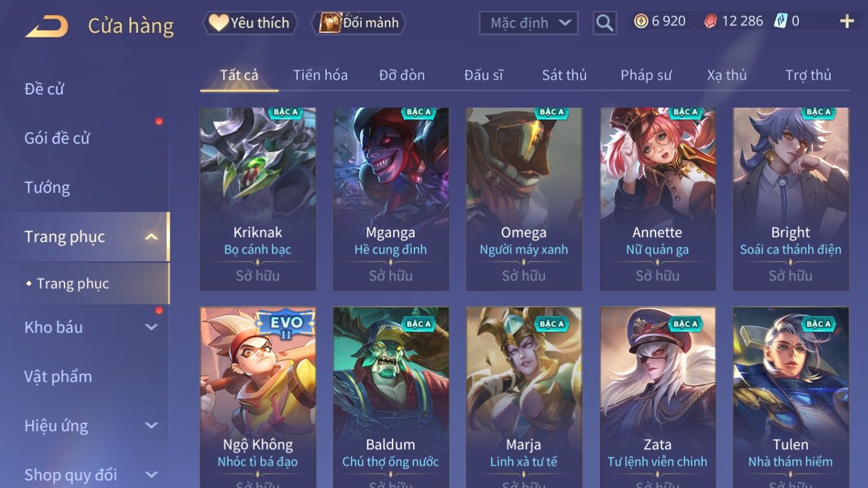Image resolution: width=868 pixels, height=488 pixels.
Task: Open the Ngộ Không EVO skin card
Action: (258, 397)
